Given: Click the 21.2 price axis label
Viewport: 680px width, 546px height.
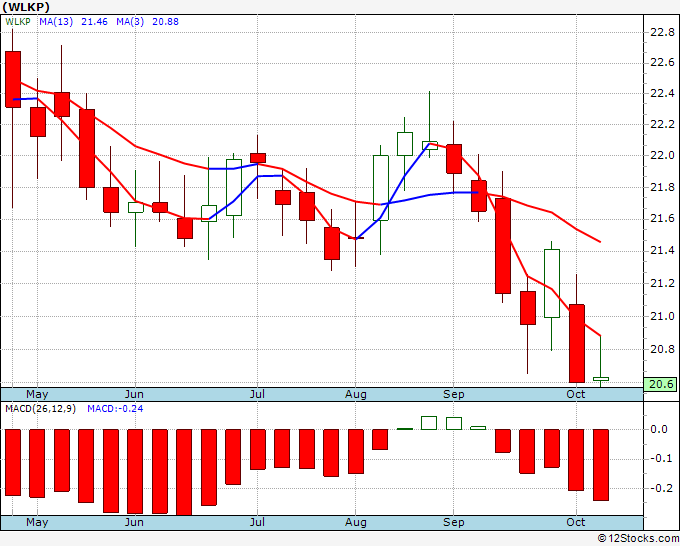Looking at the screenshot, I should pos(662,283).
